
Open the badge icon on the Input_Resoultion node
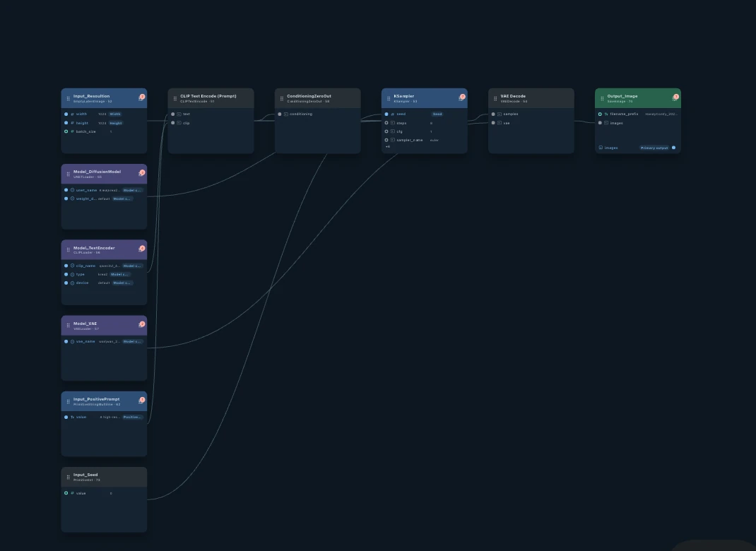[141, 97]
